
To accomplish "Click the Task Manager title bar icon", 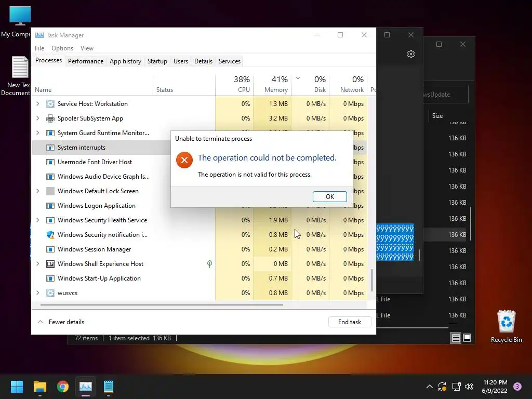I will coord(39,35).
